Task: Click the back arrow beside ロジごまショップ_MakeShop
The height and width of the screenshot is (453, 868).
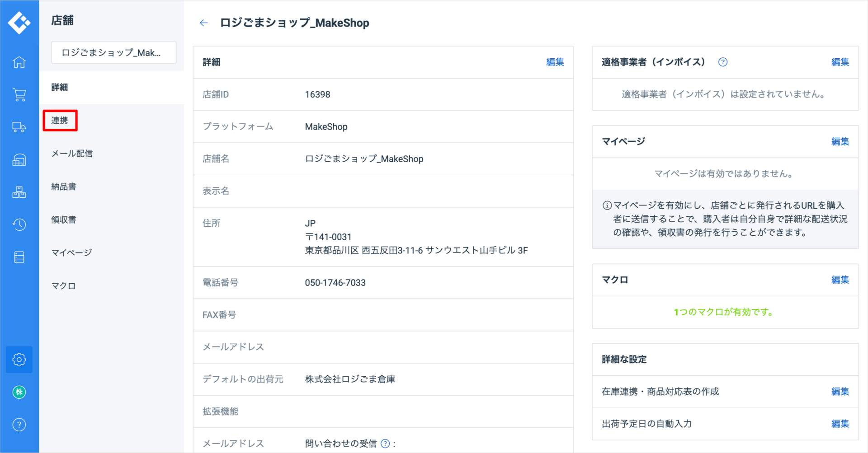Action: point(203,23)
